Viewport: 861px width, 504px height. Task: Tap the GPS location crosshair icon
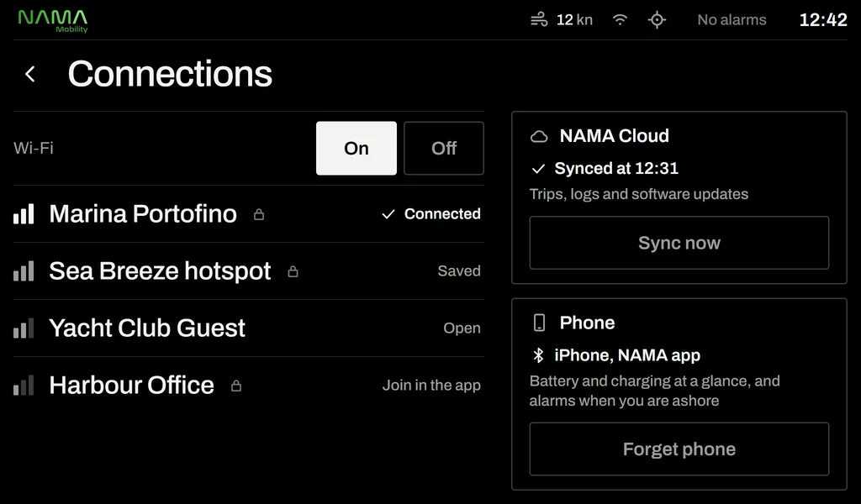[x=657, y=20]
